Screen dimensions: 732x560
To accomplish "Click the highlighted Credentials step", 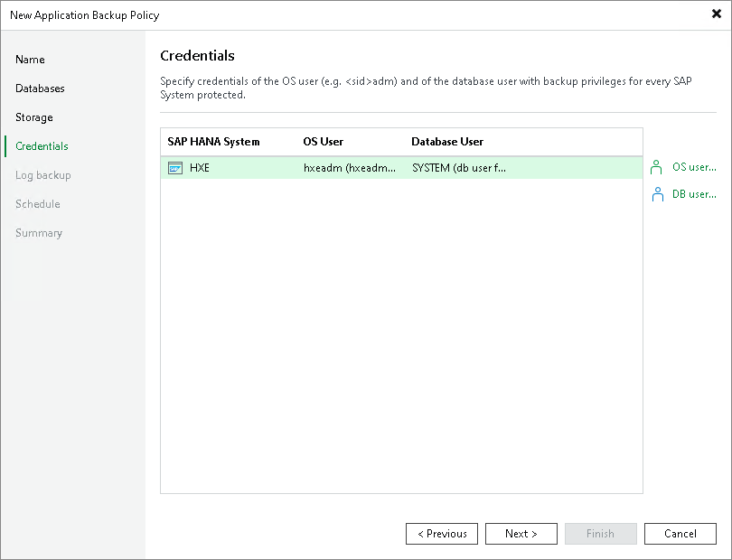I will coord(43,145).
